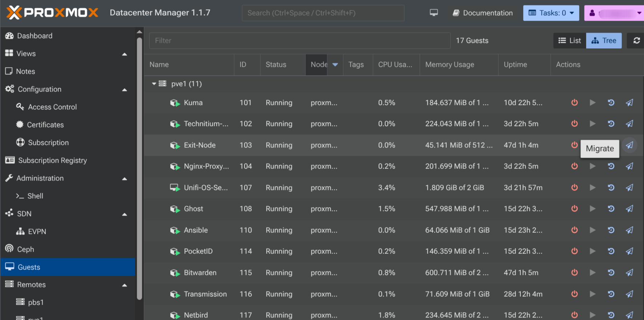Migrate the Ansible guest via paper-plane icon
The width and height of the screenshot is (644, 320).
(x=629, y=230)
